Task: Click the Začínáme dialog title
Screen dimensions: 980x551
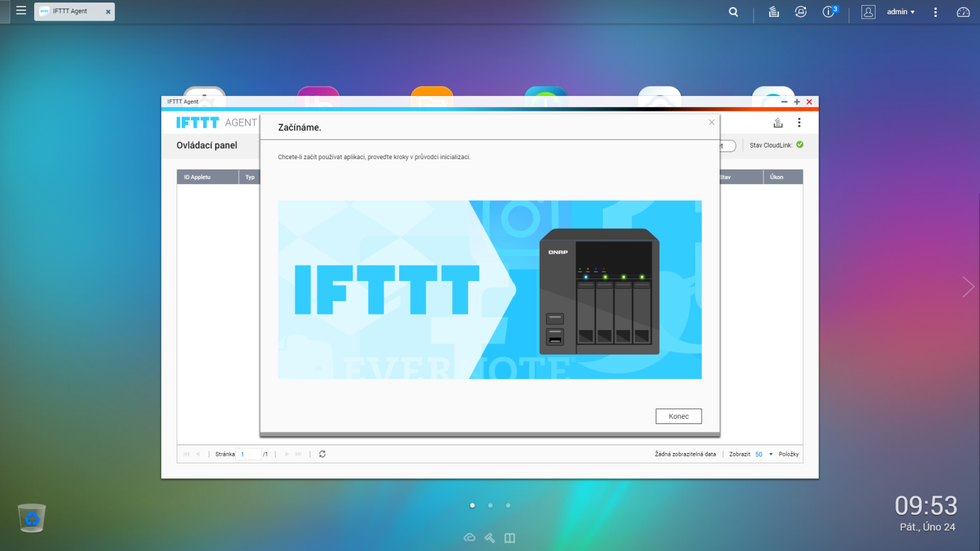Action: pos(299,128)
